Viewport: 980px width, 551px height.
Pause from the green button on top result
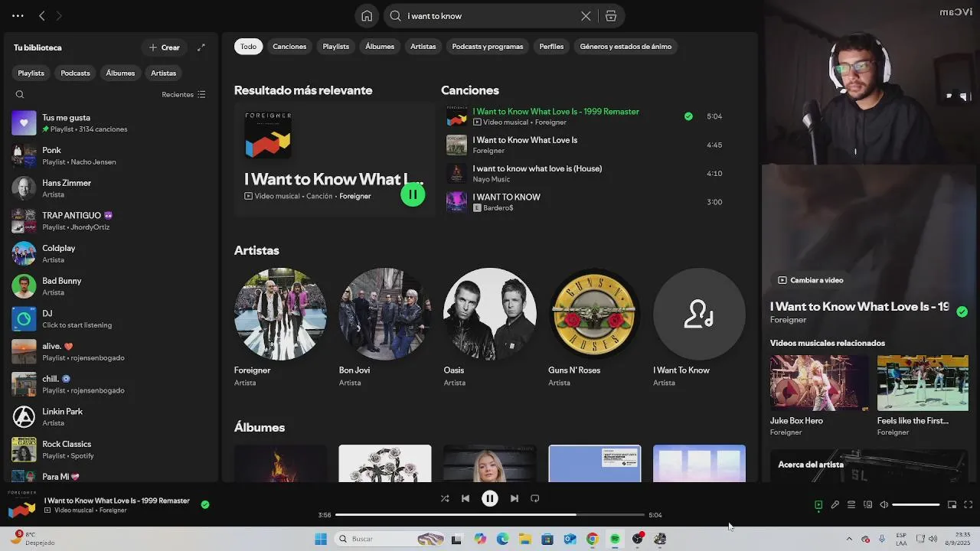pyautogui.click(x=413, y=194)
